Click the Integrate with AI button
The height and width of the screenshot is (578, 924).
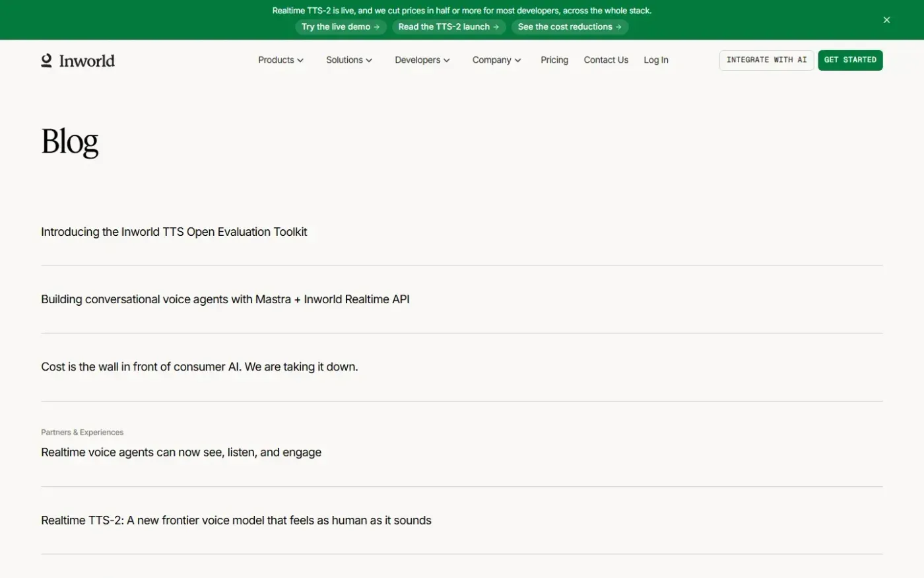pyautogui.click(x=766, y=60)
